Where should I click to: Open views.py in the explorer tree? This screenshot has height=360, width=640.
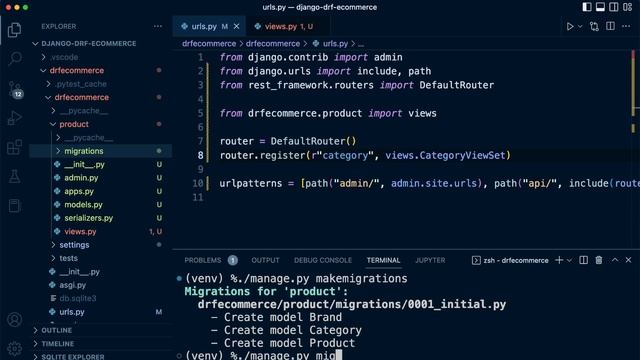tap(80, 232)
